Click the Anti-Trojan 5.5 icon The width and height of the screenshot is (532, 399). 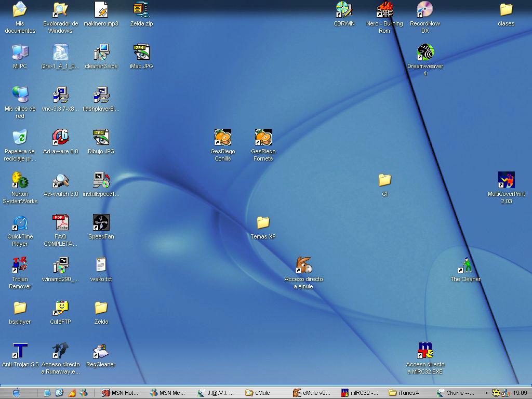tap(20, 351)
